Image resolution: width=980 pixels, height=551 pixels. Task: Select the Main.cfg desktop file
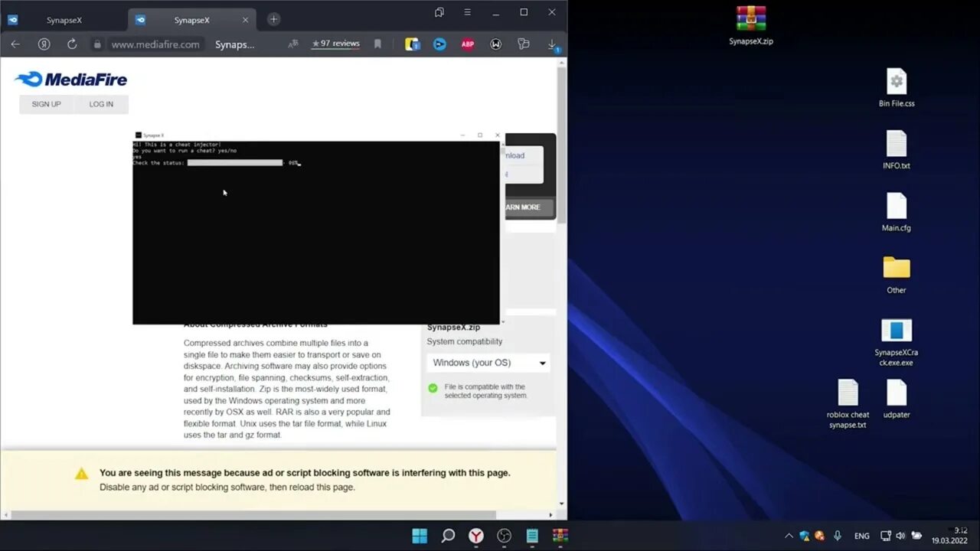click(x=897, y=212)
